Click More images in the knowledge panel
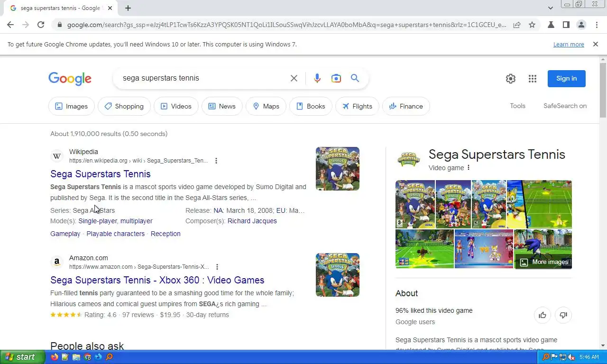 [544, 262]
